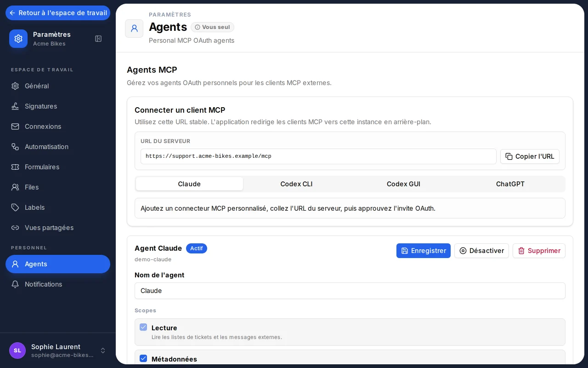
Task: Click the blue Paramètres gear icon
Action: point(18,39)
